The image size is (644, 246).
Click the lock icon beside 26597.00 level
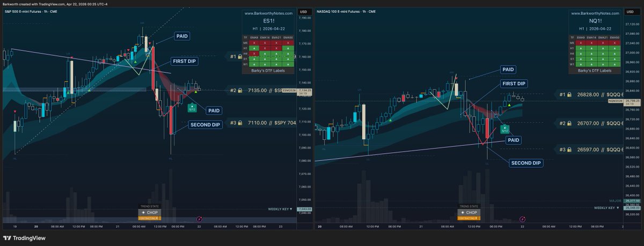[x=569, y=150]
